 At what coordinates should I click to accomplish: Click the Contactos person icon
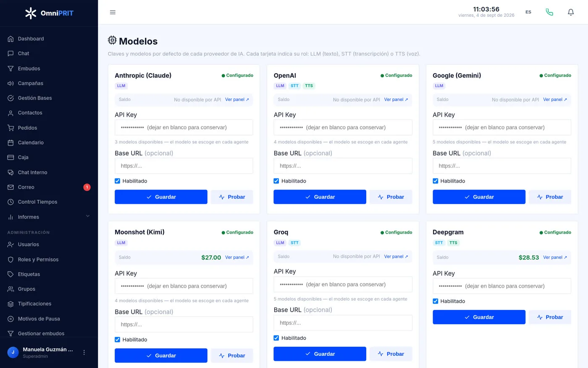click(x=11, y=113)
